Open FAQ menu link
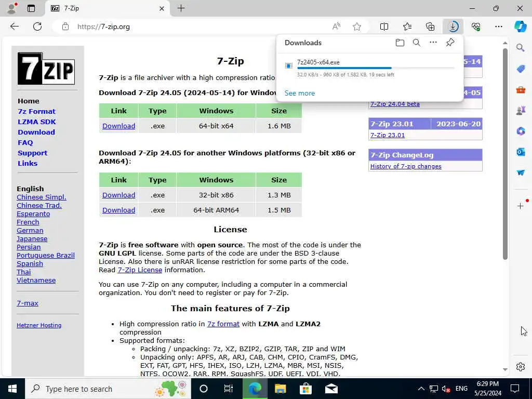The height and width of the screenshot is (399, 532). point(25,142)
